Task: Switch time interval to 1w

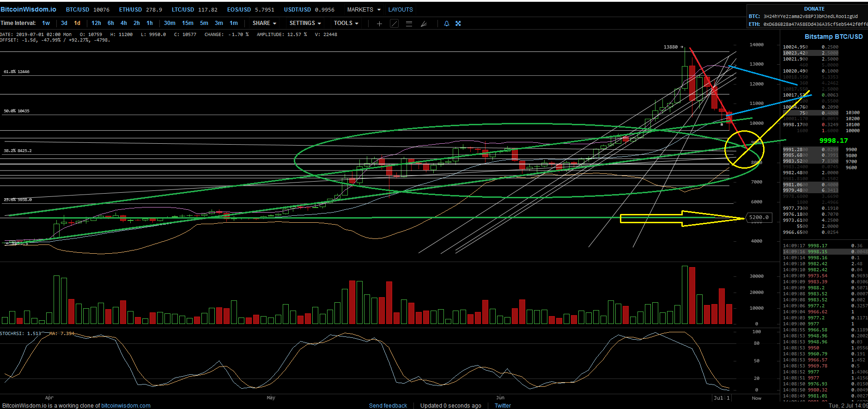Action: [x=46, y=23]
